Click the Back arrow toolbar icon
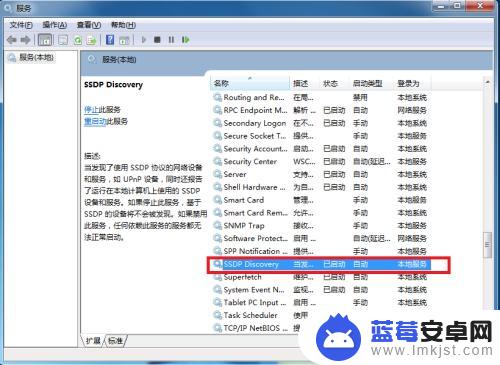This screenshot has width=500, height=365. (x=12, y=40)
